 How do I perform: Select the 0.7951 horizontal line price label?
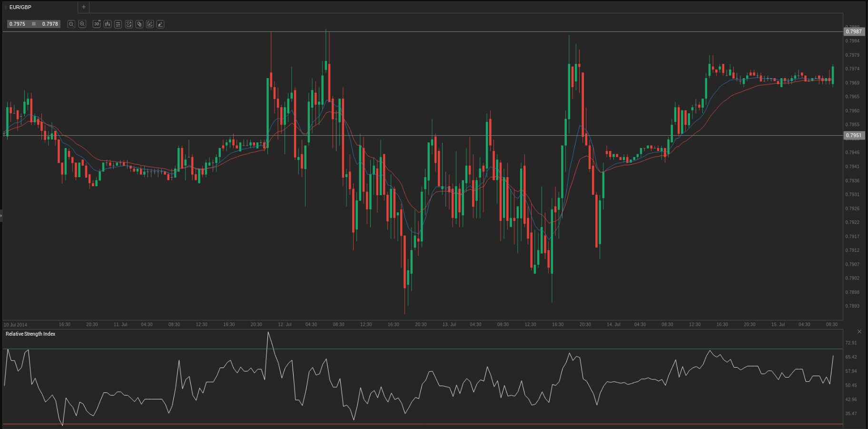[x=854, y=135]
